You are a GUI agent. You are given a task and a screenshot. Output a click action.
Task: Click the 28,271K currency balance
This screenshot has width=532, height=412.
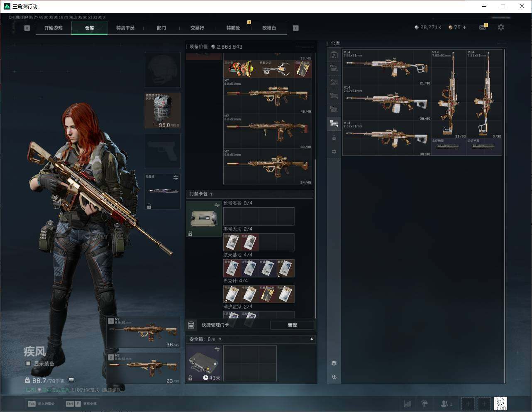[x=428, y=27]
